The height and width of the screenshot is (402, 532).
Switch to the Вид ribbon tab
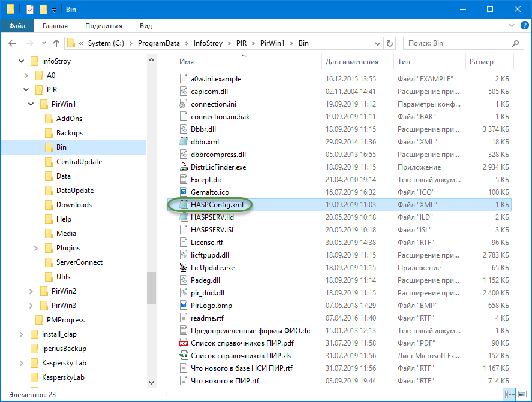click(146, 25)
